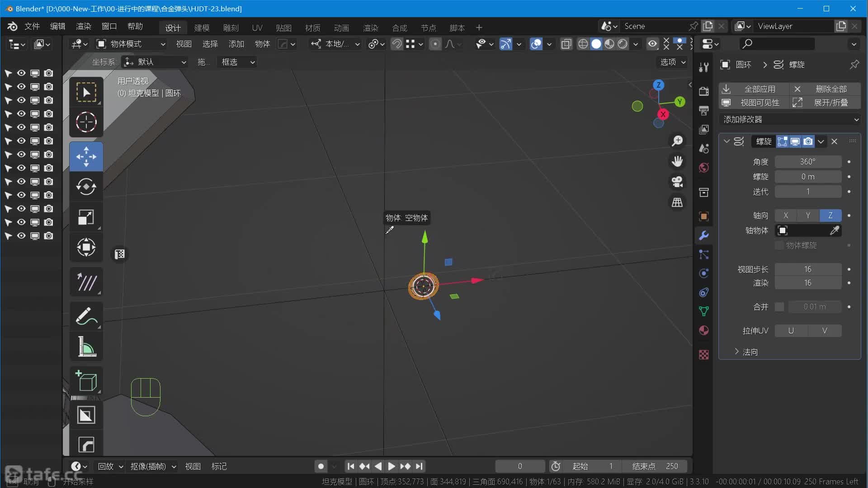The image size is (868, 488).
Task: Click the eyedropper for axis object
Action: (835, 230)
